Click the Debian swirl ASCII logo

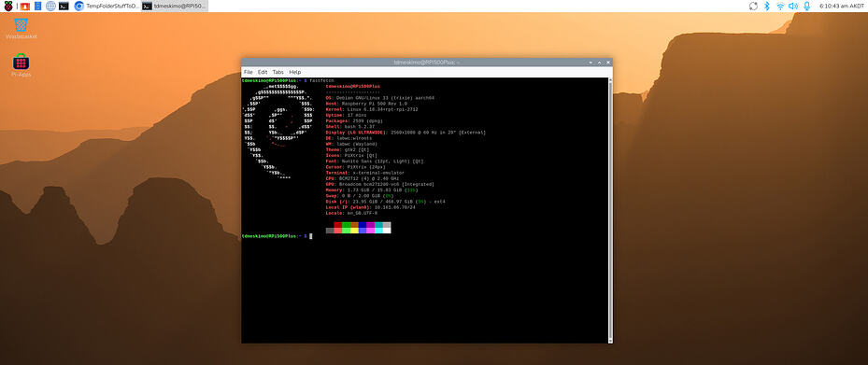coord(278,133)
